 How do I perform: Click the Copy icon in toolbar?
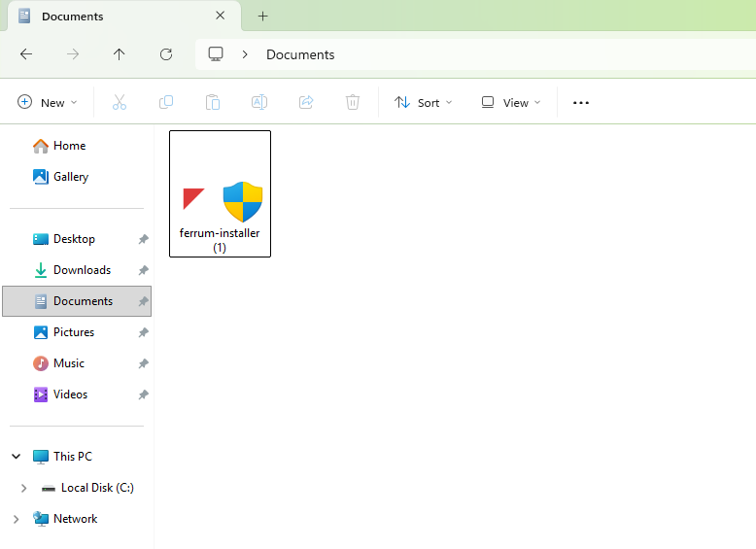(x=166, y=102)
